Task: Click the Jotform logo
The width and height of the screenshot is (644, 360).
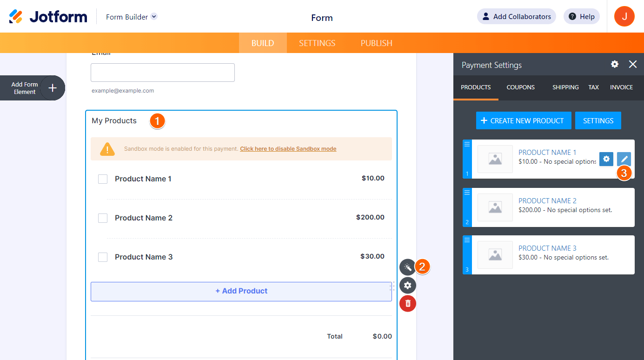Action: click(48, 17)
